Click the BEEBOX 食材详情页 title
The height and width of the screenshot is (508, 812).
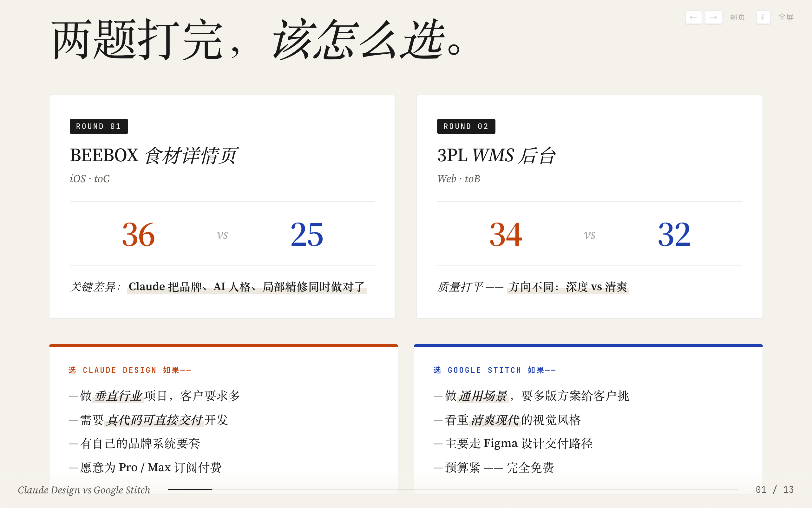click(x=154, y=156)
